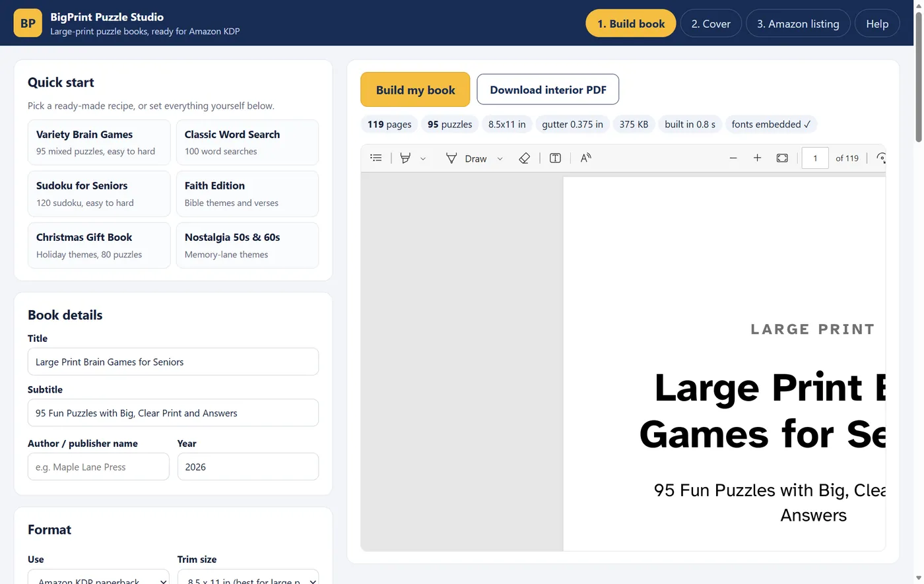This screenshot has height=584, width=924.
Task: Zoom out the PDF preview
Action: pos(733,158)
